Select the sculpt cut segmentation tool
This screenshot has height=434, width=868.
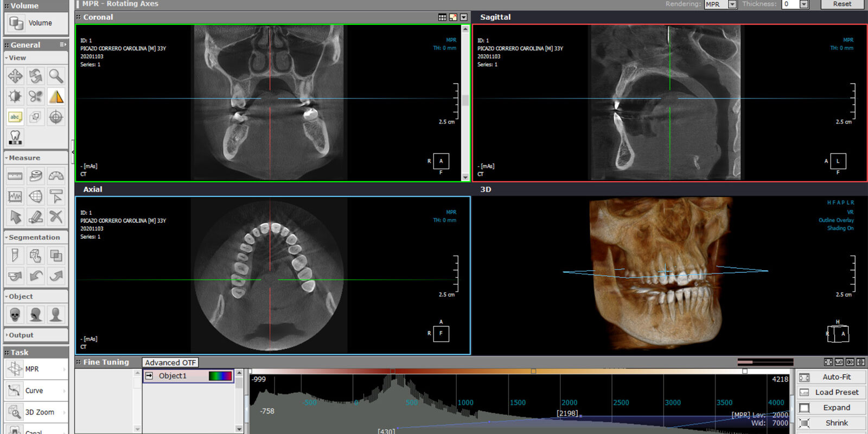(x=15, y=256)
